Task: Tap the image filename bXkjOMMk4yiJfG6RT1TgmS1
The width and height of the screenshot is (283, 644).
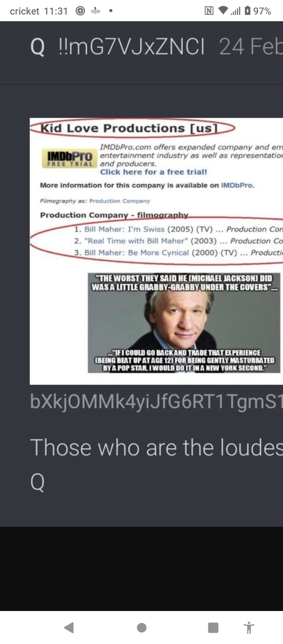Action: click(x=156, y=402)
